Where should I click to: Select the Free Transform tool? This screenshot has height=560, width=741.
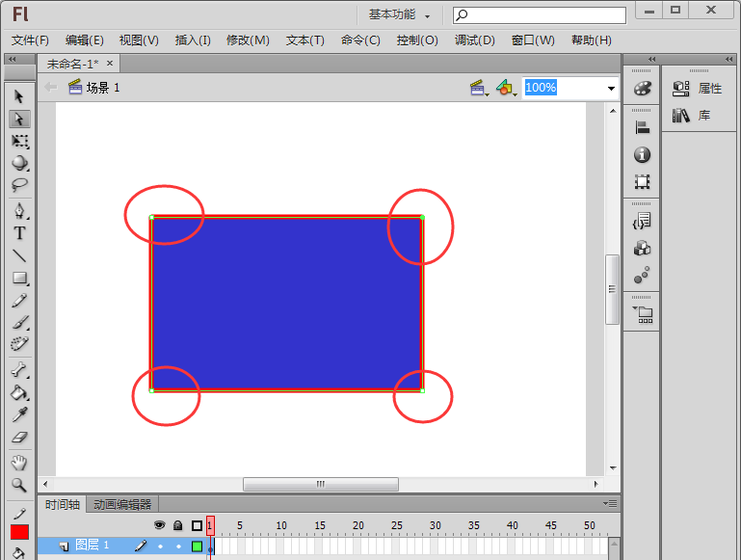[x=19, y=141]
